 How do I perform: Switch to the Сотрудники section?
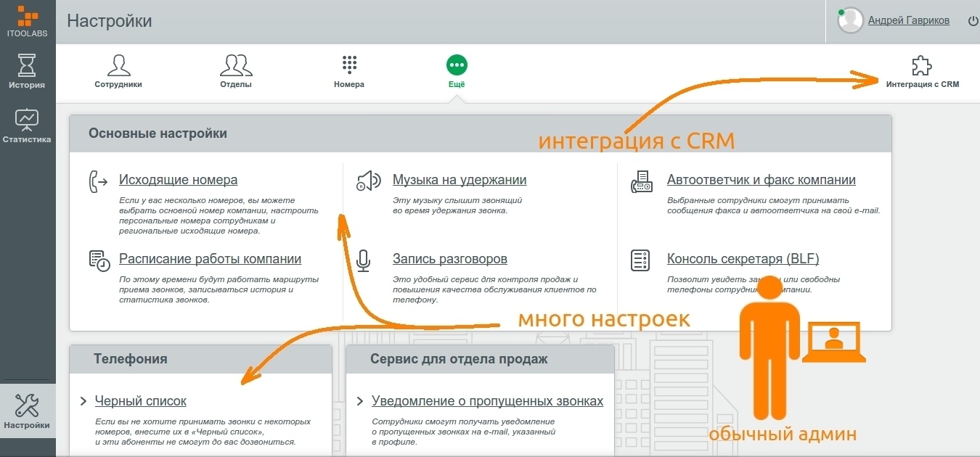(118, 69)
